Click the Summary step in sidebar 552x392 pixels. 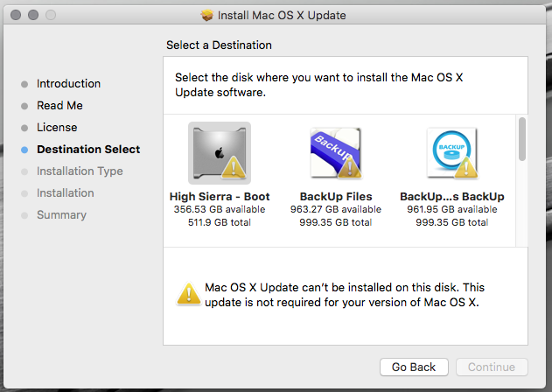(x=61, y=215)
